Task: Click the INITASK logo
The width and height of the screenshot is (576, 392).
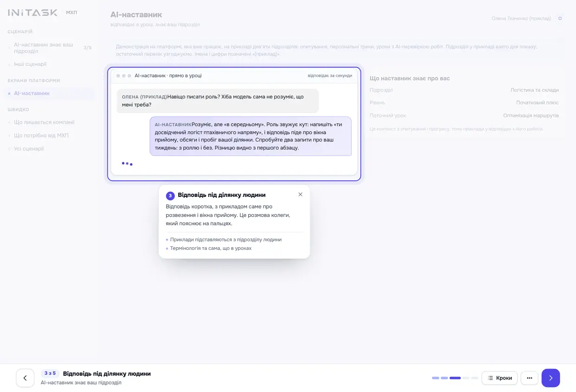Action: point(33,13)
